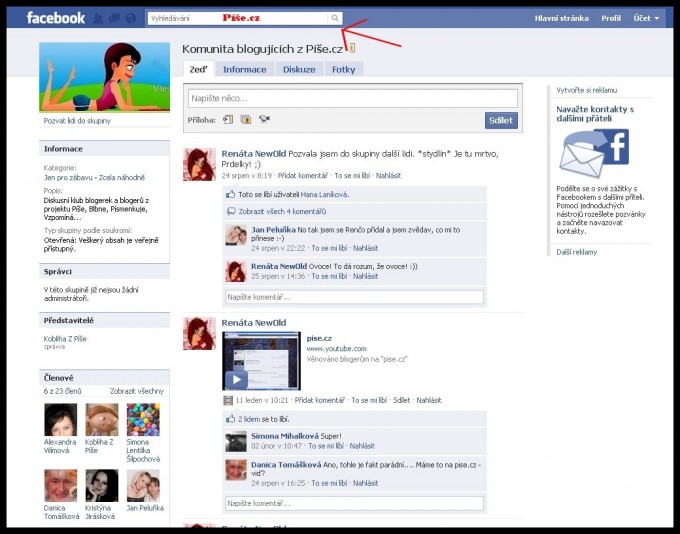
Task: Click 'Nahlásit' under Simona Mihalková's comment
Action: pyautogui.click(x=362, y=446)
